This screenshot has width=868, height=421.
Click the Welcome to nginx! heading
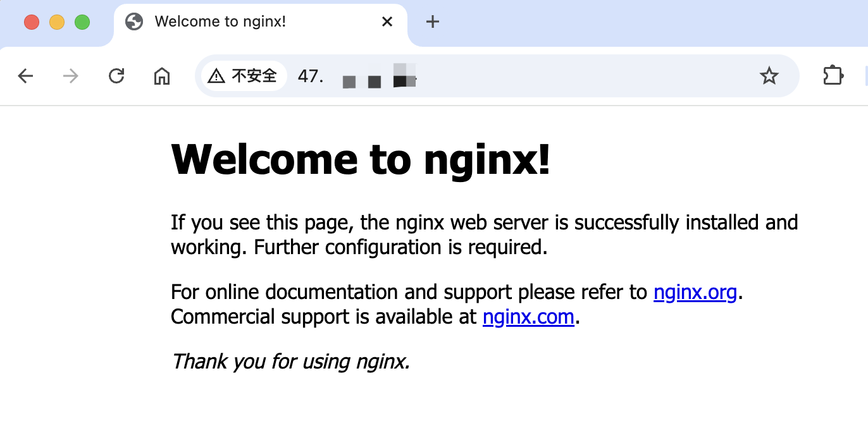tap(361, 159)
